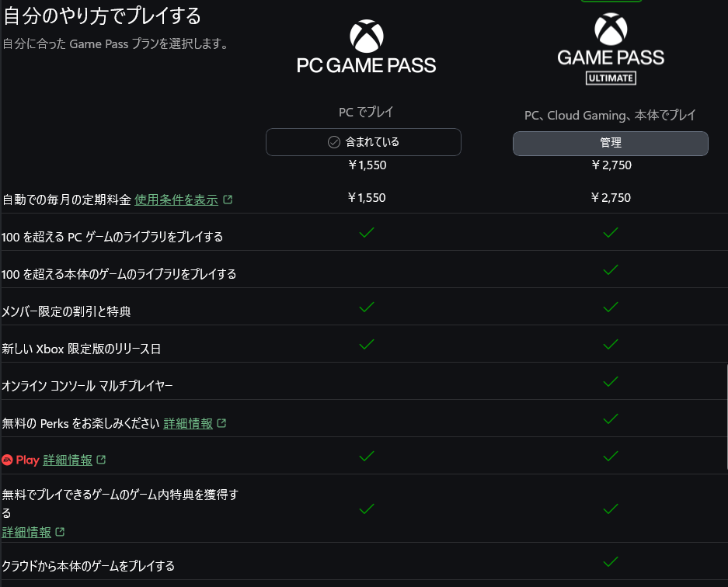Screen dimensions: 728x587
Task: Click the circled check icon in 含まれている
Action: tap(334, 142)
